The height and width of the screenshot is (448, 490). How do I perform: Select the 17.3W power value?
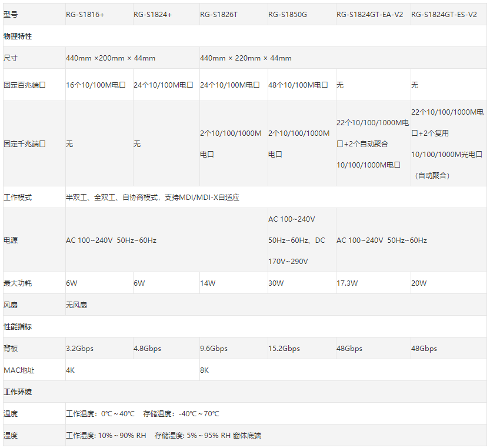click(x=347, y=283)
